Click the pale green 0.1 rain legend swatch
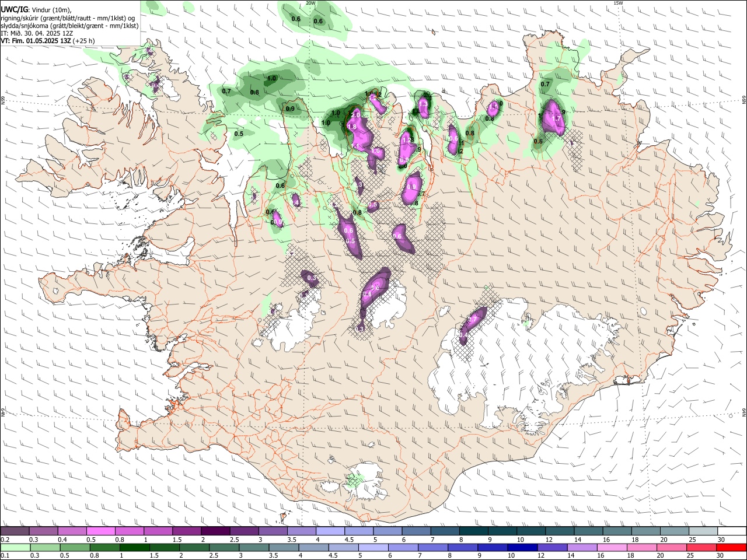Screen dimensions: 747x560 point(15,547)
